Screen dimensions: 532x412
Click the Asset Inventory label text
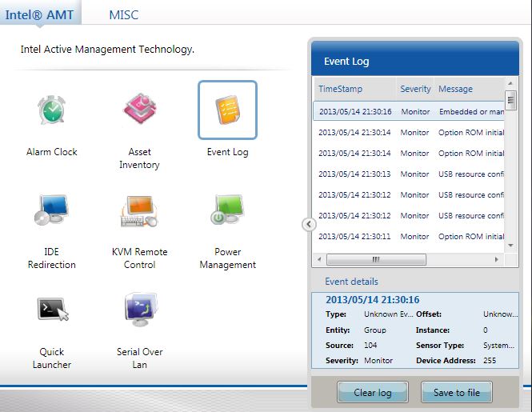click(x=139, y=158)
